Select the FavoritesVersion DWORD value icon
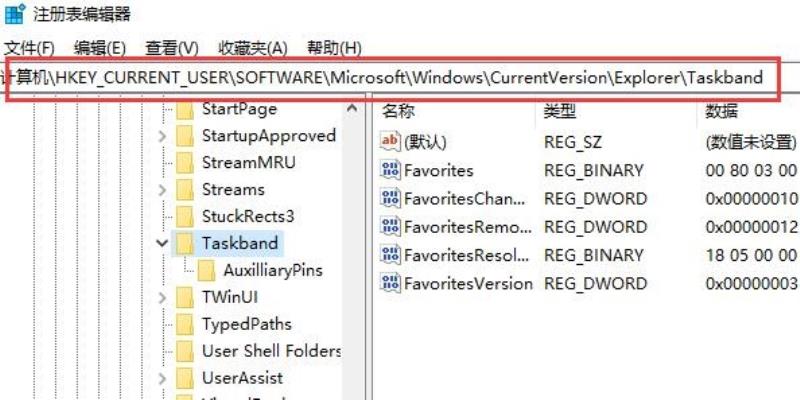 click(x=390, y=283)
